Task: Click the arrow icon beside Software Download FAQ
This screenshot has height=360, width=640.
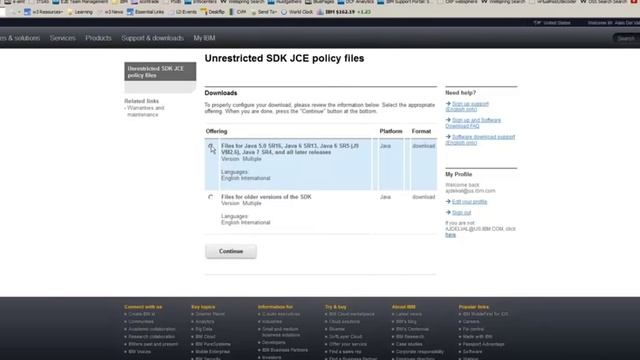Action: pos(448,120)
